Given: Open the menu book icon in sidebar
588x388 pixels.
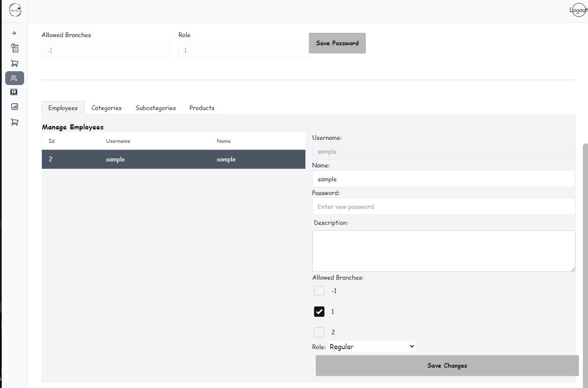Looking at the screenshot, I should (x=14, y=91).
